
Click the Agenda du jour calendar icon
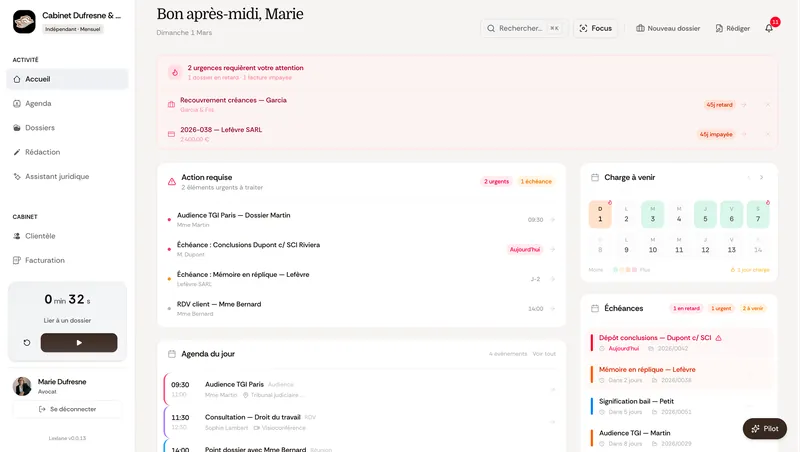click(x=172, y=354)
